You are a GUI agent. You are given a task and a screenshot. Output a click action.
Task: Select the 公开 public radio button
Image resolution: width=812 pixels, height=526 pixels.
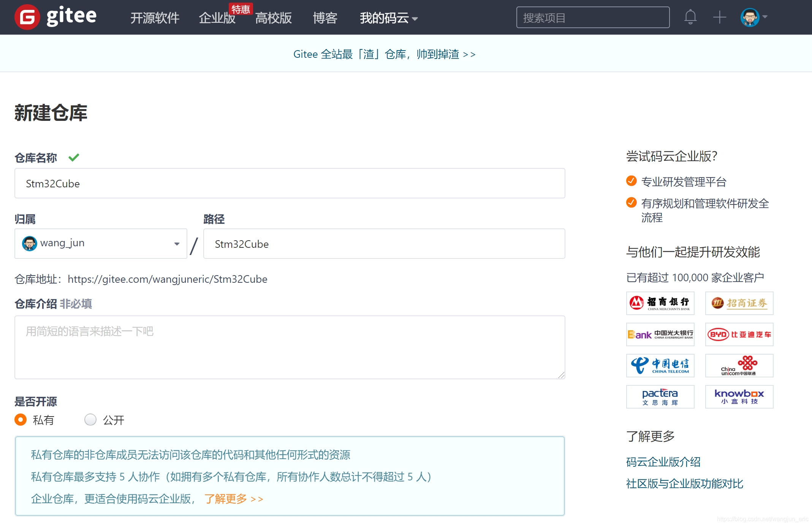pos(90,420)
